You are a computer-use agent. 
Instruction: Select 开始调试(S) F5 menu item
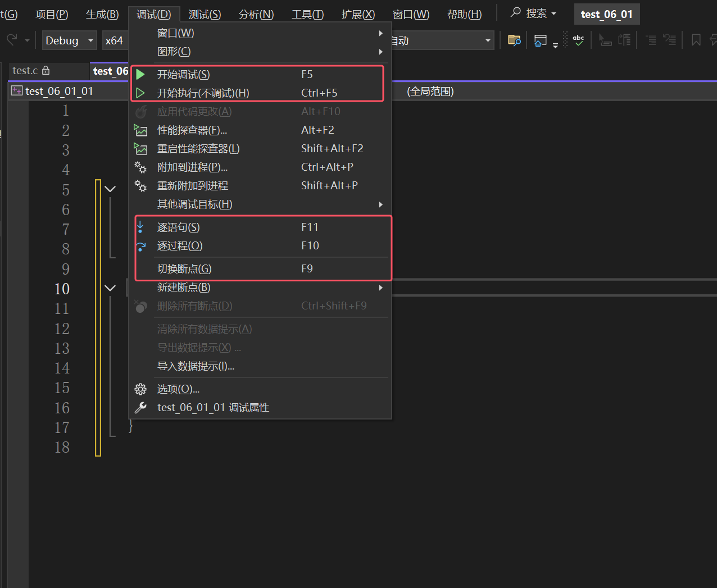260,74
